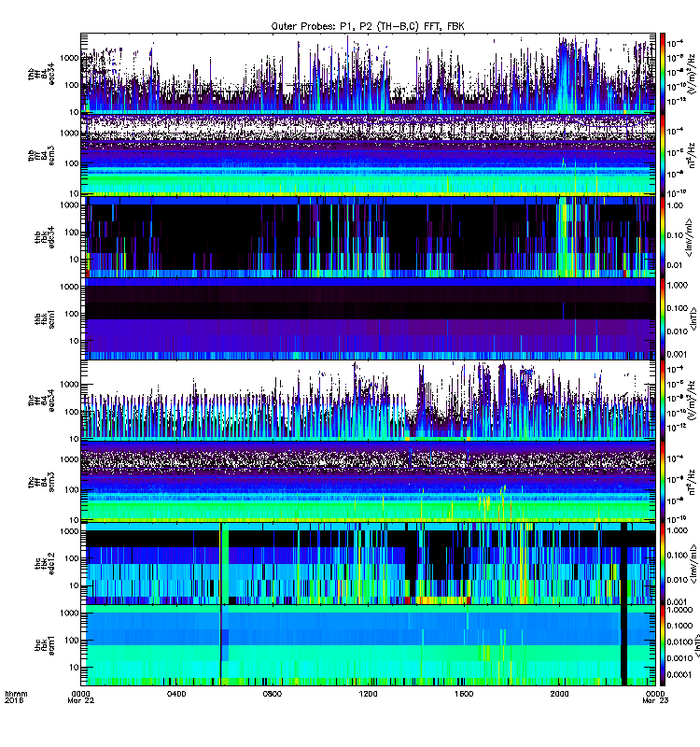This screenshot has width=700, height=747.
Task: Click the 'thb fbk edc34' panel label
Action: 44,237
